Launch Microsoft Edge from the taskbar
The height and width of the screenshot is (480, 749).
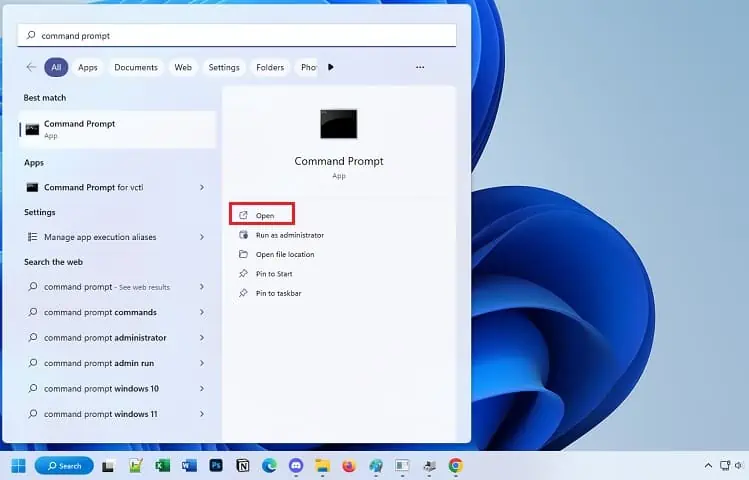tap(269, 466)
